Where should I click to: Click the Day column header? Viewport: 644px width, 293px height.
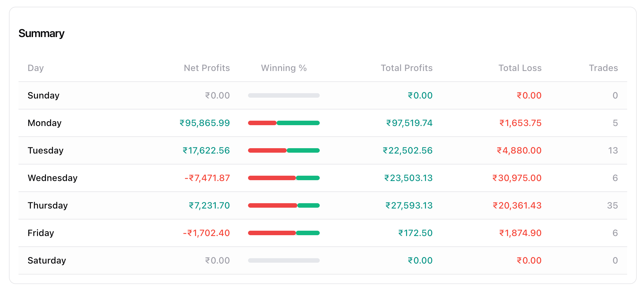pyautogui.click(x=36, y=68)
